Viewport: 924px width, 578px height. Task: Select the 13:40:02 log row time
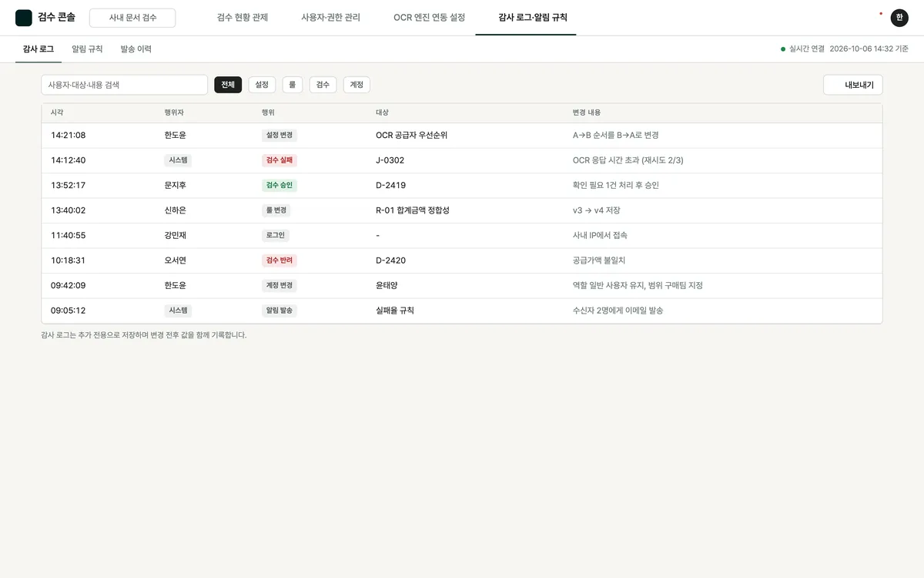(x=69, y=210)
